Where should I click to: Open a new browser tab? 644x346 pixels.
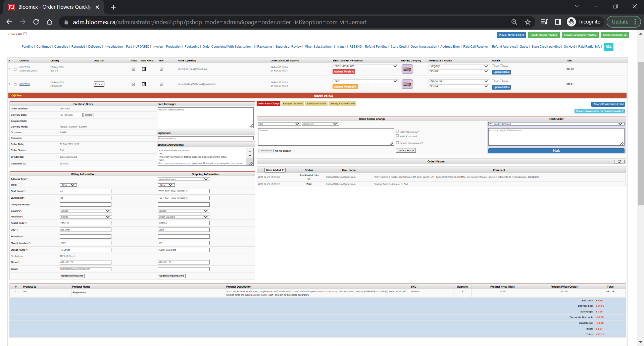(113, 7)
